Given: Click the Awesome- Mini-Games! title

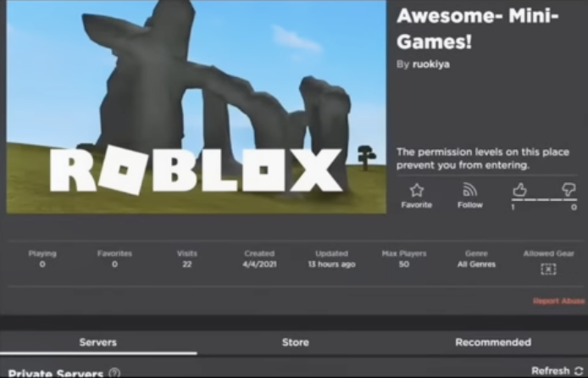Looking at the screenshot, I should (x=477, y=29).
